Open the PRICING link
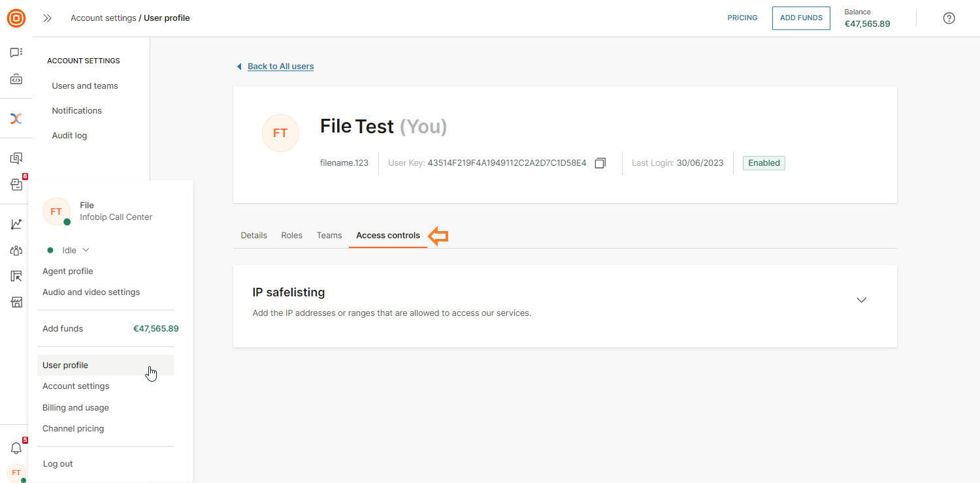 click(x=742, y=18)
